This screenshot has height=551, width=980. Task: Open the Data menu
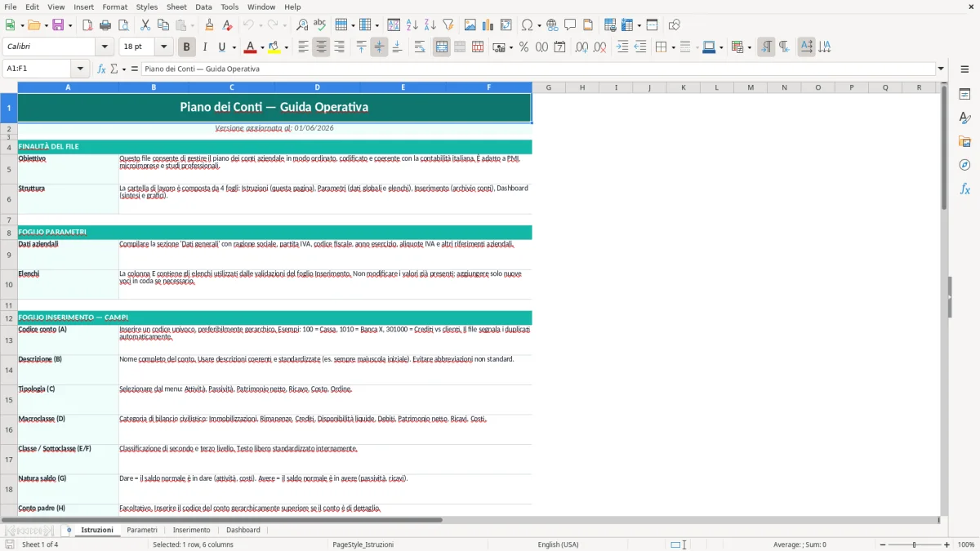tap(203, 7)
